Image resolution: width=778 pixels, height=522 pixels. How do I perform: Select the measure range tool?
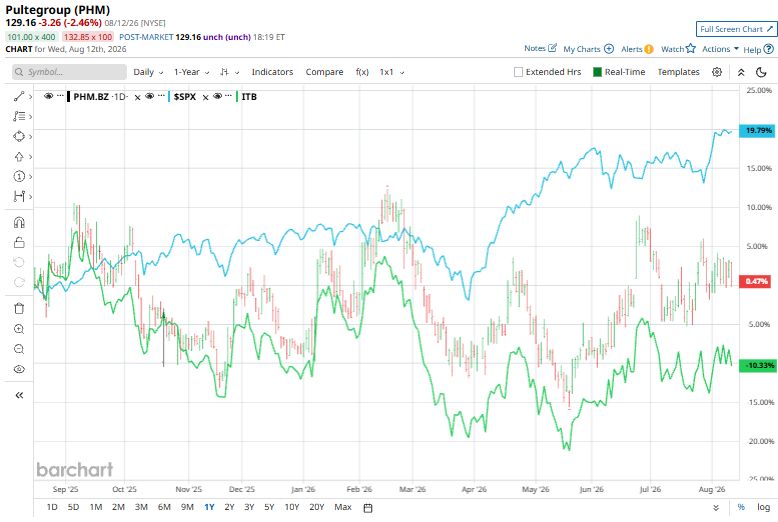coord(19,196)
